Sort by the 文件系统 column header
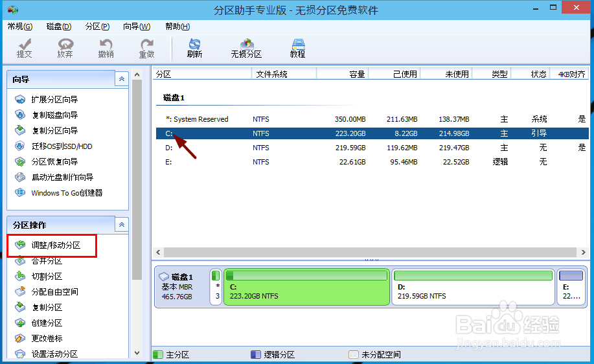The height and width of the screenshot is (364, 594). (284, 74)
